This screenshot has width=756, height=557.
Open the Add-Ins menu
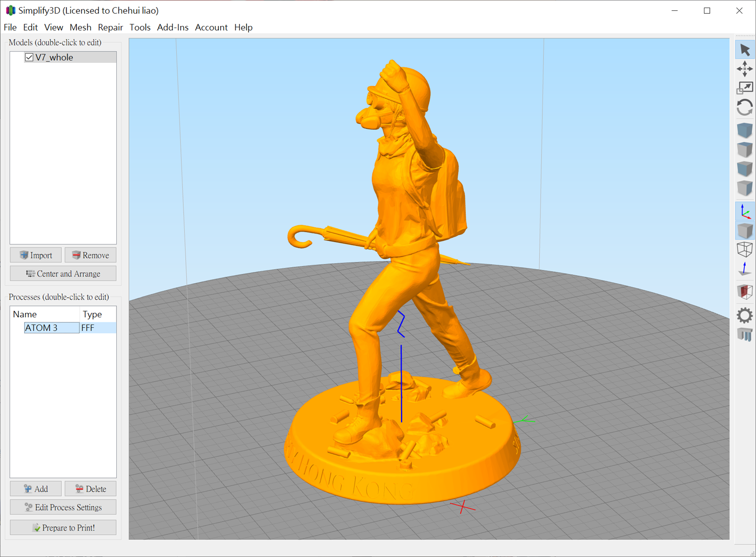point(172,27)
